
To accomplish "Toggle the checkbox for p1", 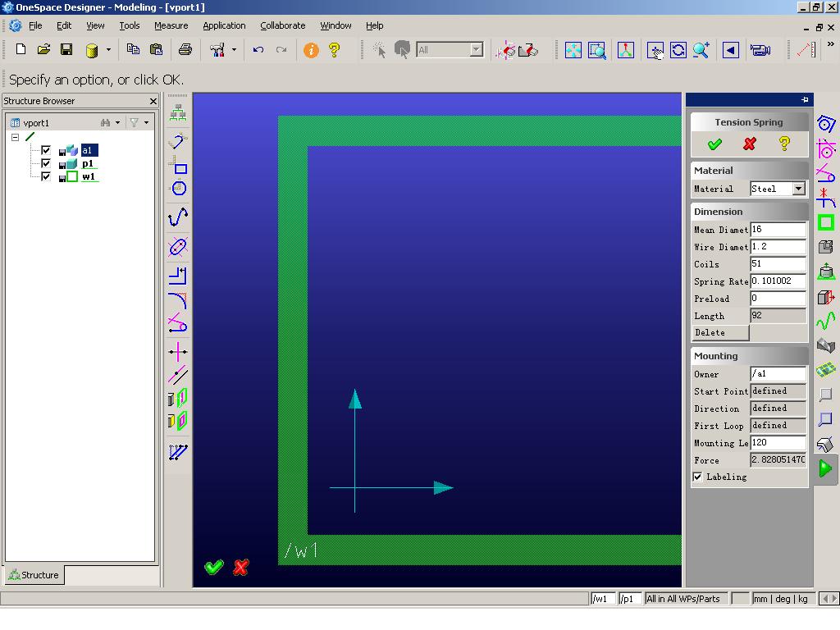I will point(46,163).
